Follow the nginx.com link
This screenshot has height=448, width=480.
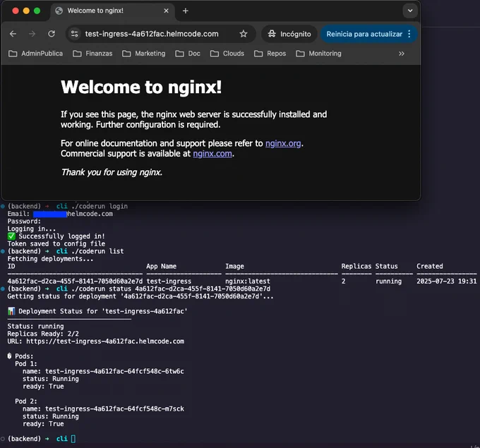(212, 154)
